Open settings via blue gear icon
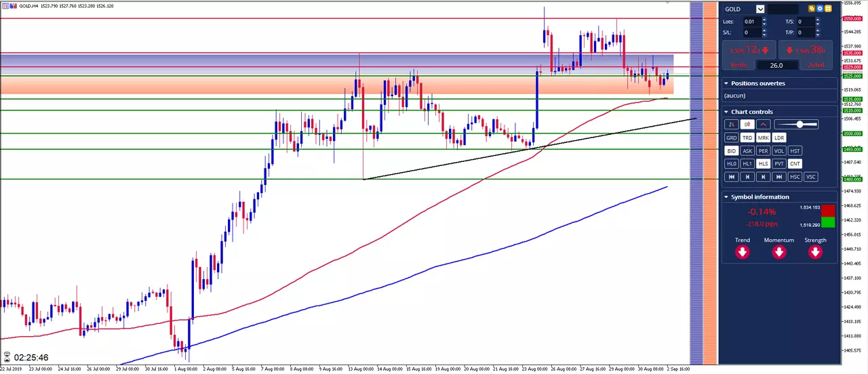This screenshot has width=868, height=374. 820,8
